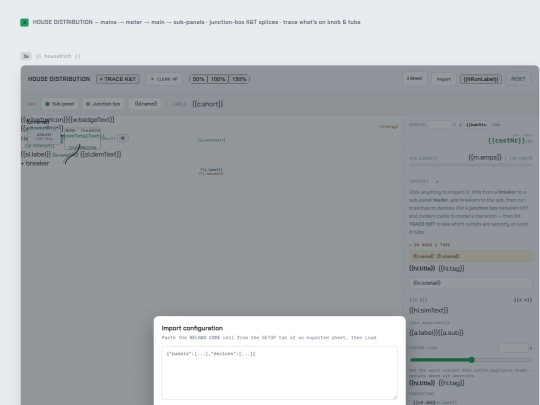Select the {{c.short}} cable option
Viewport: 540px width, 405px height.
208,104
